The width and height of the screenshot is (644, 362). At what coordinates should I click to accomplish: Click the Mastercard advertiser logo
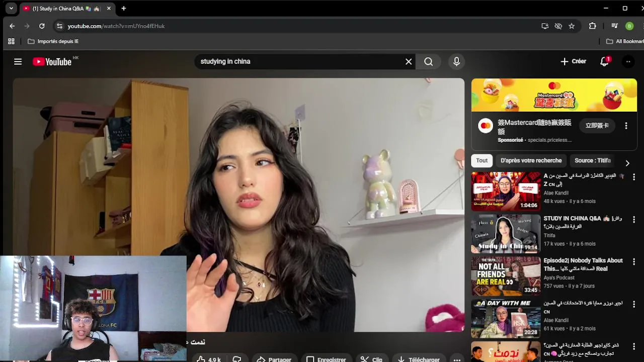[x=486, y=126]
